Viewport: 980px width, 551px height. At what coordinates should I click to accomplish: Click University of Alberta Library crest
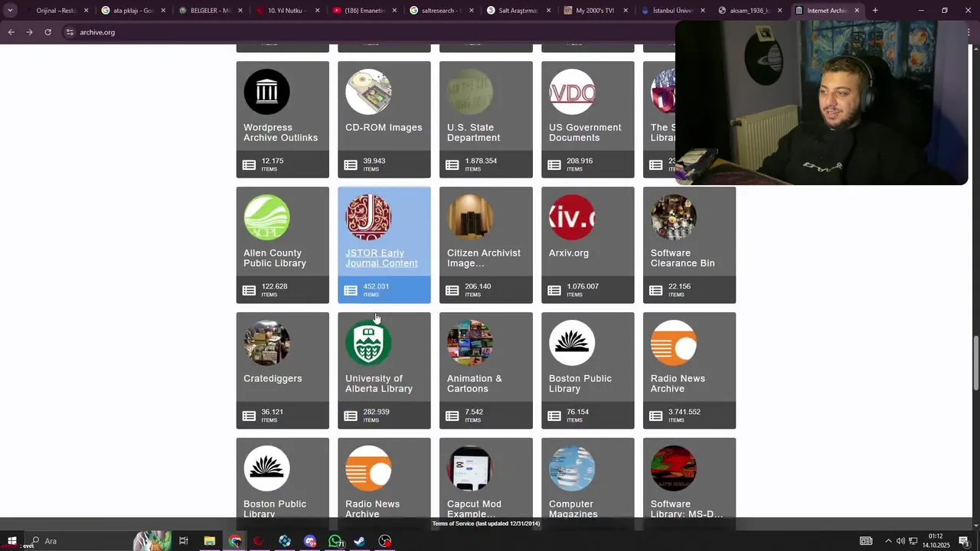(x=368, y=343)
